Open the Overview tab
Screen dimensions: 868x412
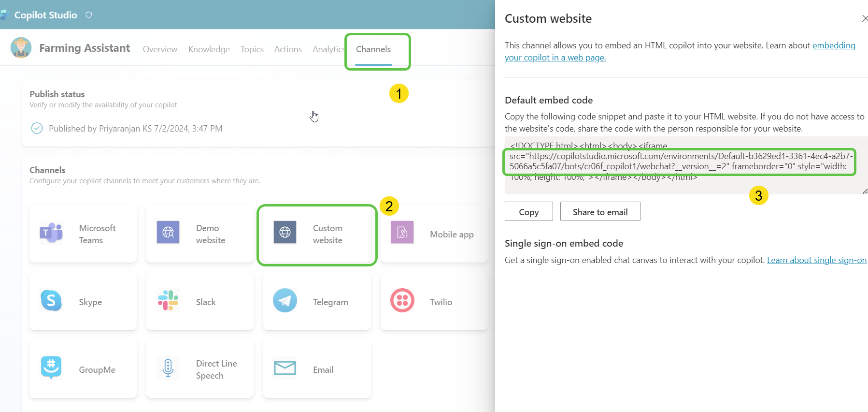[x=160, y=49]
